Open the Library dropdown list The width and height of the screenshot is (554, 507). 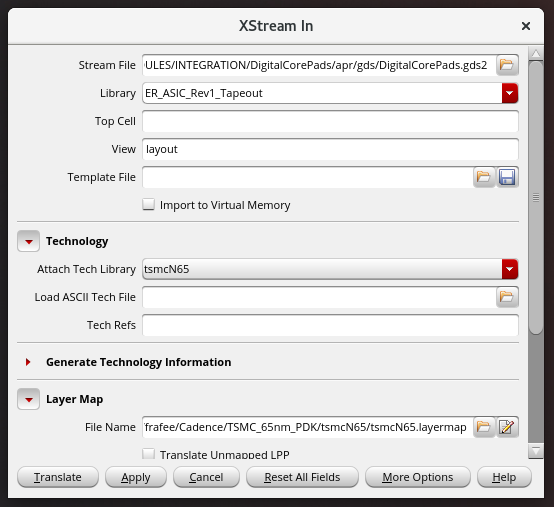click(510, 93)
